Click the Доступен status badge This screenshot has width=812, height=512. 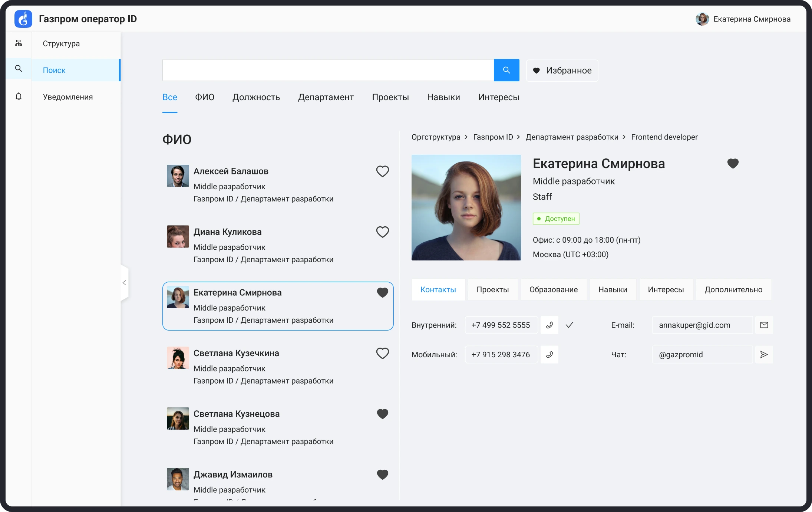coord(556,219)
